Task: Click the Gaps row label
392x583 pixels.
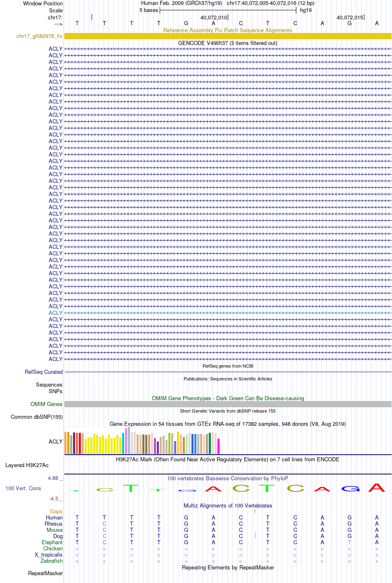Action: pyautogui.click(x=57, y=511)
